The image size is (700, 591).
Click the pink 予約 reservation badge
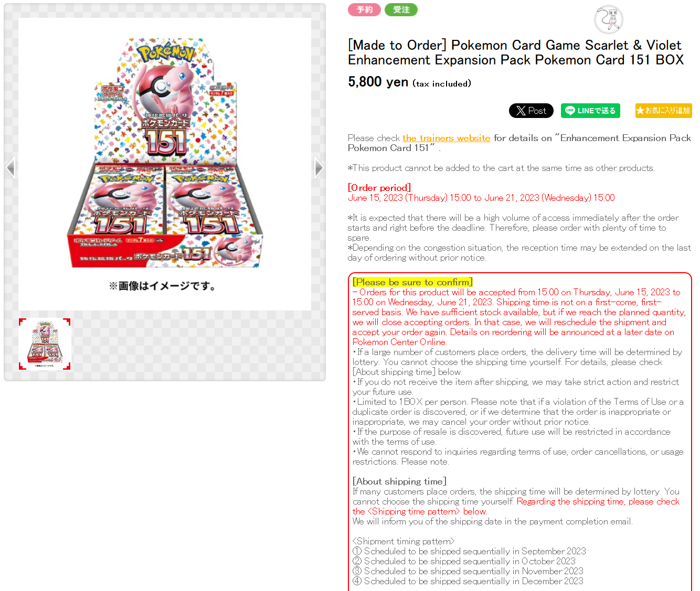point(364,9)
